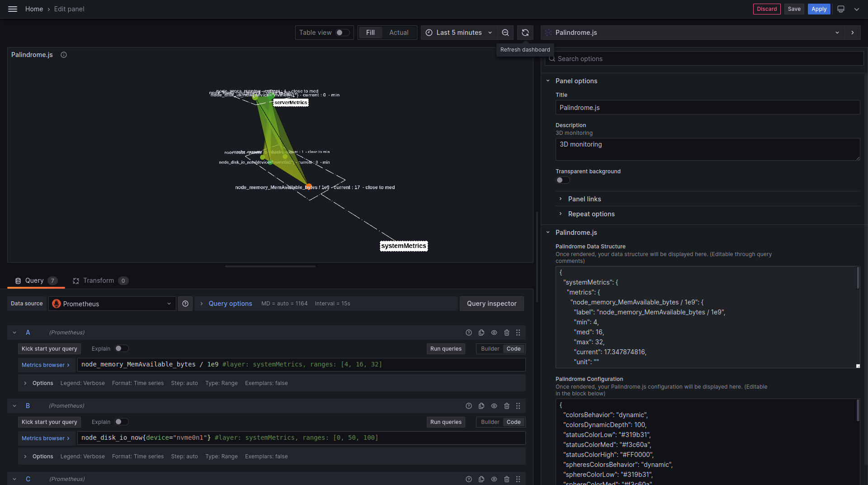Hide query B response with eye icon
This screenshot has width=868, height=485.
pos(494,406)
